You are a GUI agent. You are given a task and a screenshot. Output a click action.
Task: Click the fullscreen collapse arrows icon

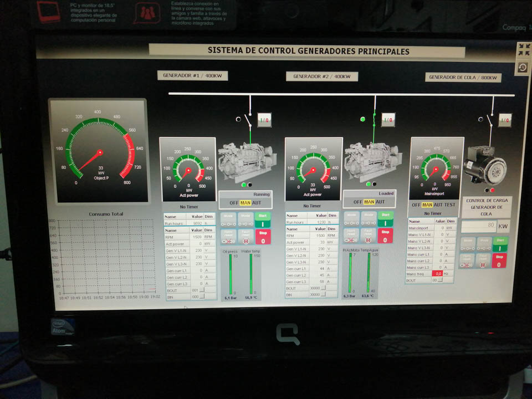click(523, 50)
